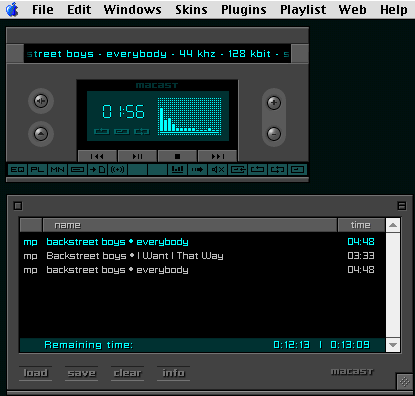Open the Playlist menu
Screen dimensions: 415x396
click(x=303, y=10)
